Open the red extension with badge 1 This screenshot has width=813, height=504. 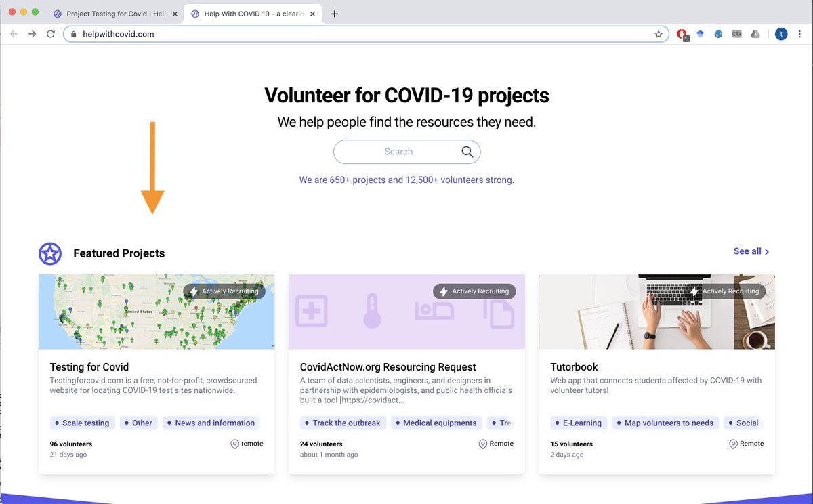682,35
